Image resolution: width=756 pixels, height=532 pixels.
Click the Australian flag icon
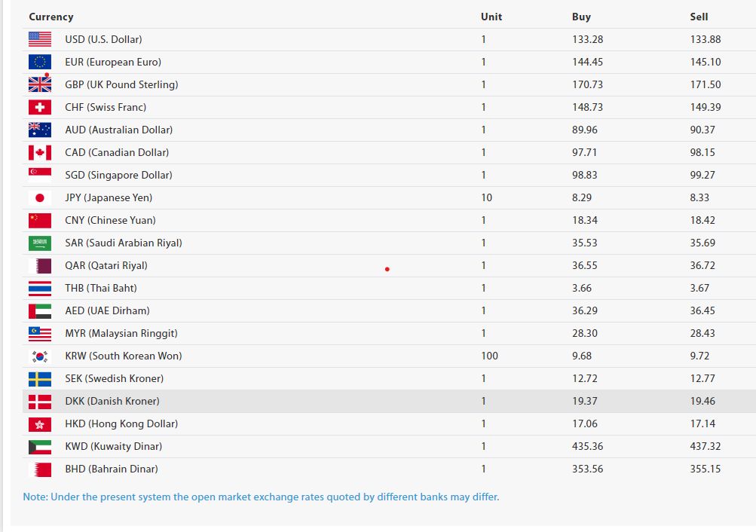(x=40, y=130)
